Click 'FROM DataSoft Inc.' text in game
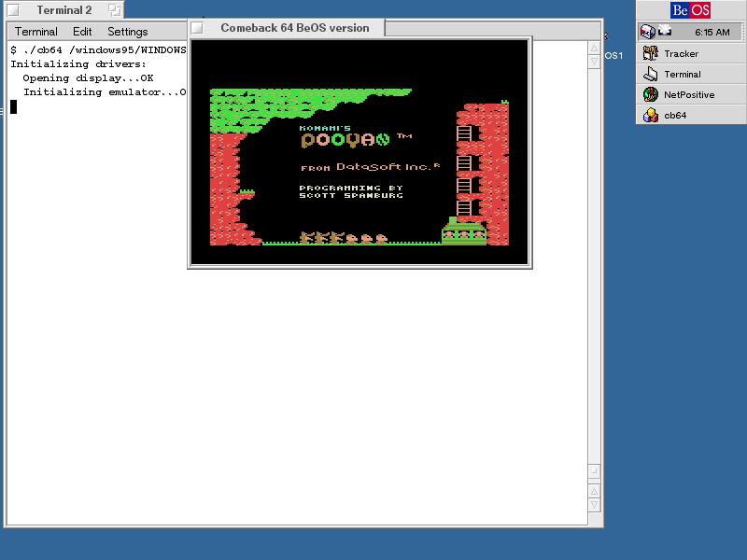This screenshot has height=560, width=747. 370,167
